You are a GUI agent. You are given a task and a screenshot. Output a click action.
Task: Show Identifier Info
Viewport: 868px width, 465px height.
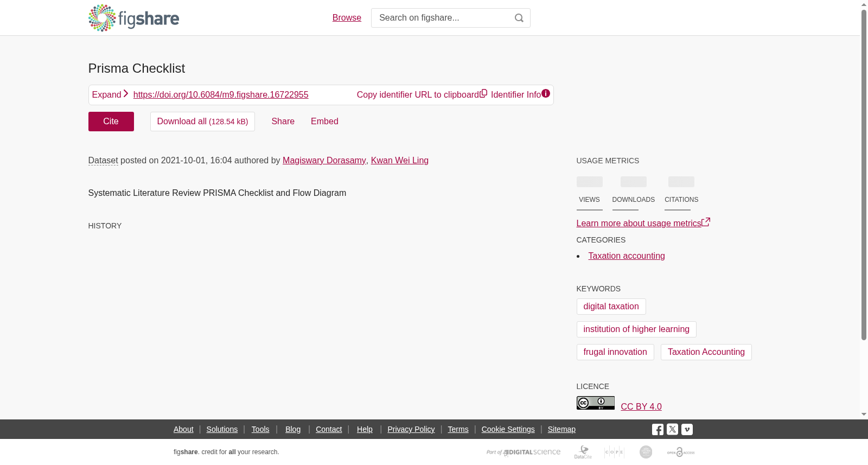520,94
